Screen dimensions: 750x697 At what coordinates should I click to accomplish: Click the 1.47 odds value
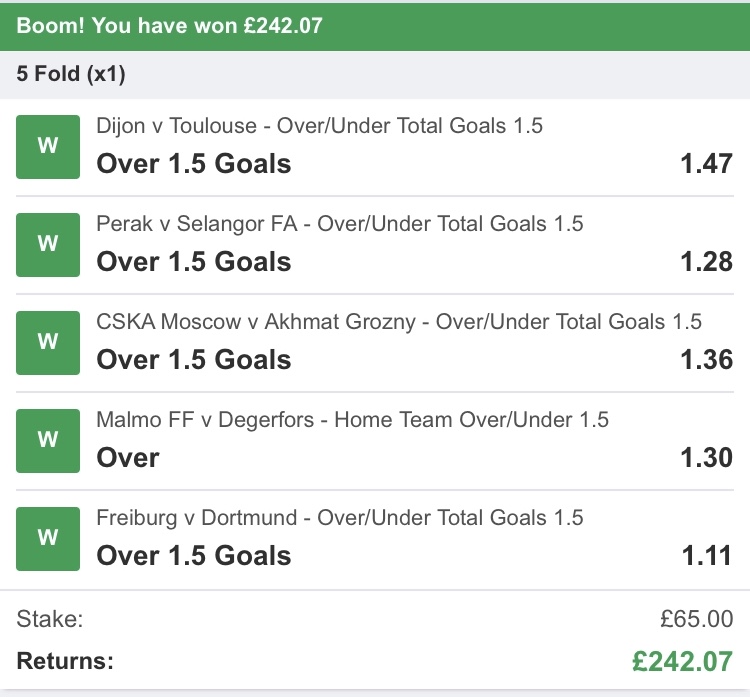click(706, 163)
